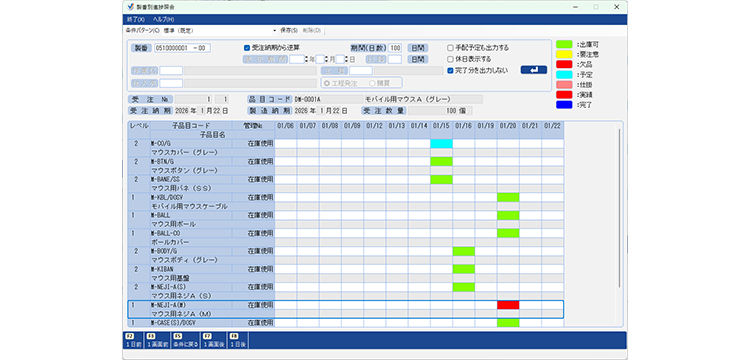Screen dimensions: 750x360
Task: Click the green cell for M-KBL/DOSY on 01/20
Action: (508, 197)
